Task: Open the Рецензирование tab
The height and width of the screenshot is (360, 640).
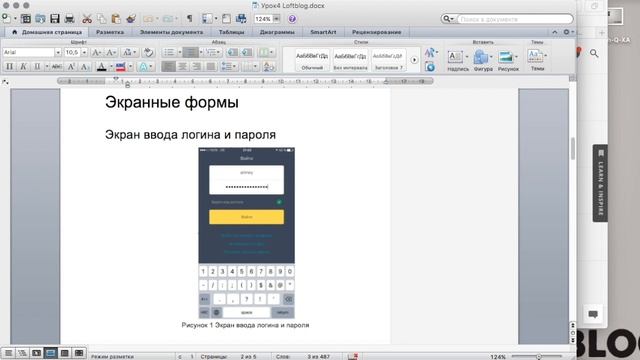Action: click(376, 32)
